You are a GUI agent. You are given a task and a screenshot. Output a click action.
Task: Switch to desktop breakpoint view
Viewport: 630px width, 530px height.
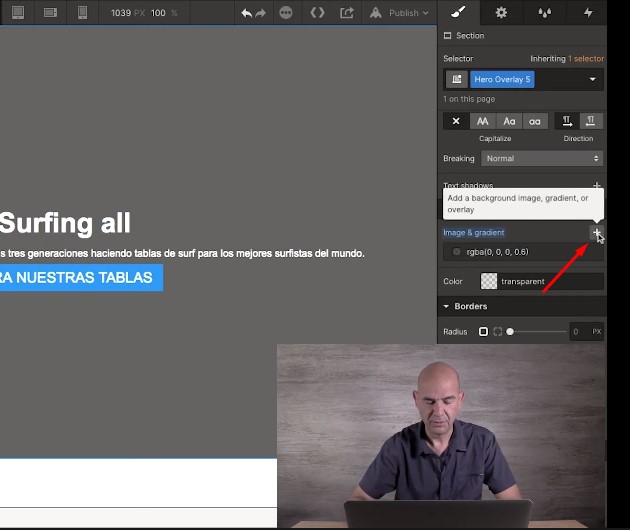[18, 13]
